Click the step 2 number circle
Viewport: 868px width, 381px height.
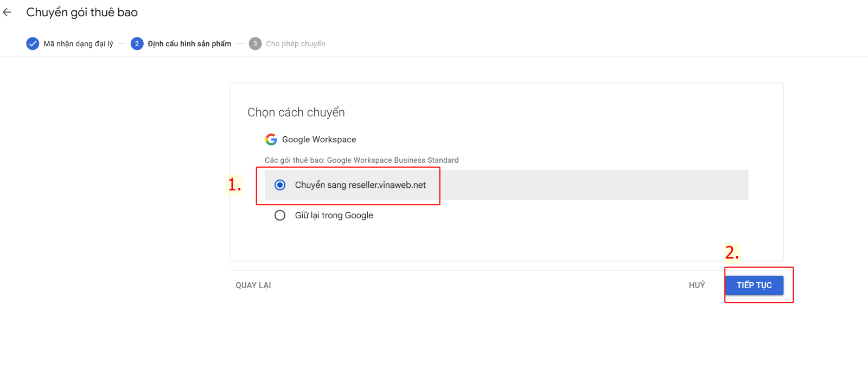click(x=137, y=43)
